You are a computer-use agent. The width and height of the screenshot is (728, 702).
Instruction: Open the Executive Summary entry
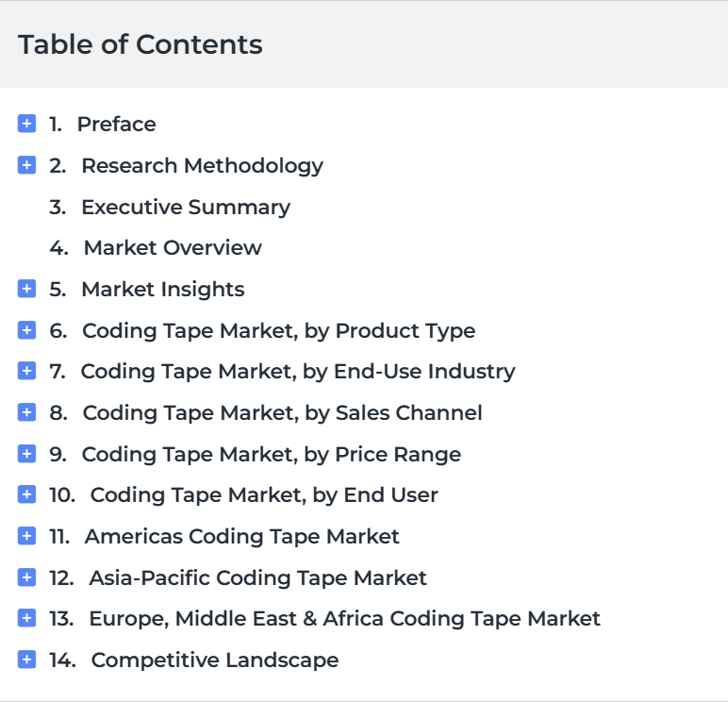pyautogui.click(x=186, y=208)
